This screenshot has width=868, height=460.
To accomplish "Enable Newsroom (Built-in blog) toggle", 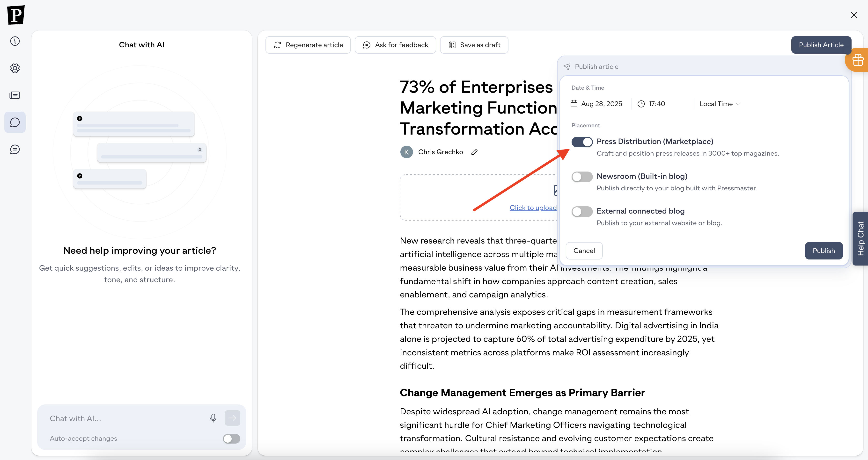I will tap(582, 176).
